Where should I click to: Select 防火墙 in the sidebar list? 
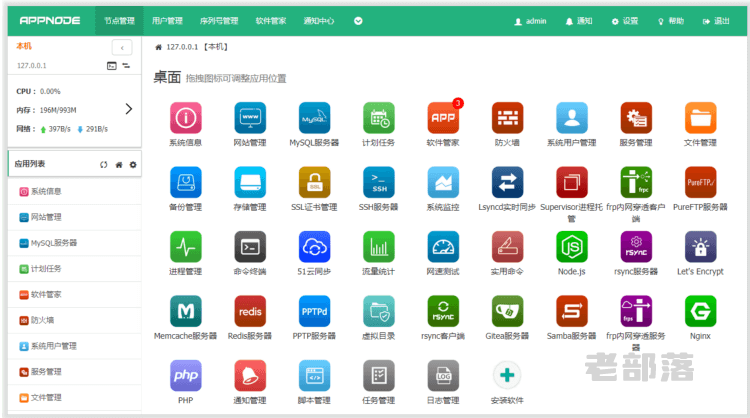[75, 320]
